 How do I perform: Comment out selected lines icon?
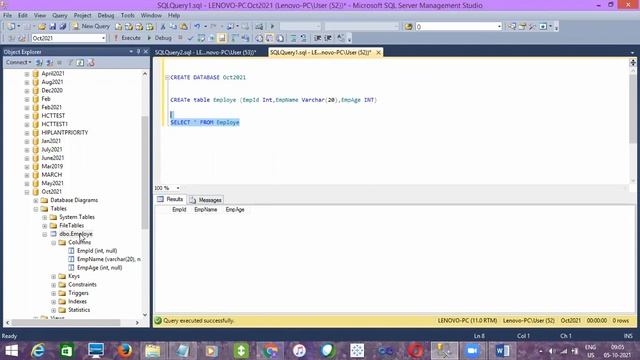293,38
